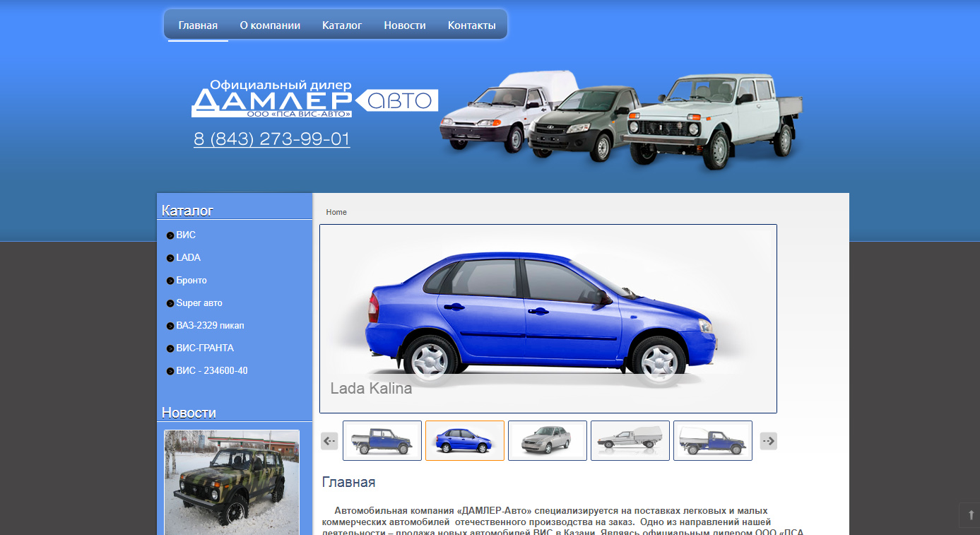Viewport: 980px width, 535px height.
Task: Click bullet icon next to ВИС-ГРАНТА
Action: point(170,348)
